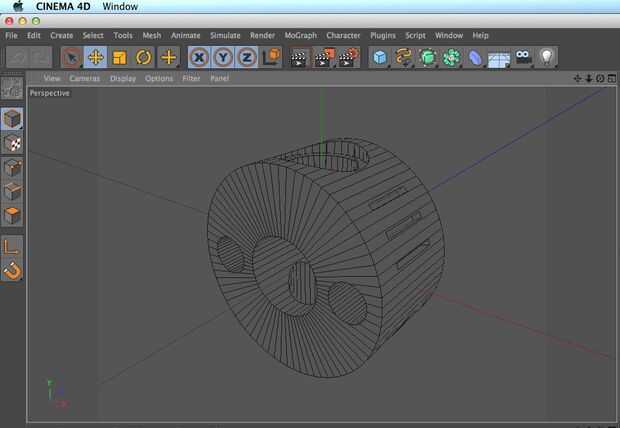Open the green generators (subdivision) icon

(x=428, y=58)
